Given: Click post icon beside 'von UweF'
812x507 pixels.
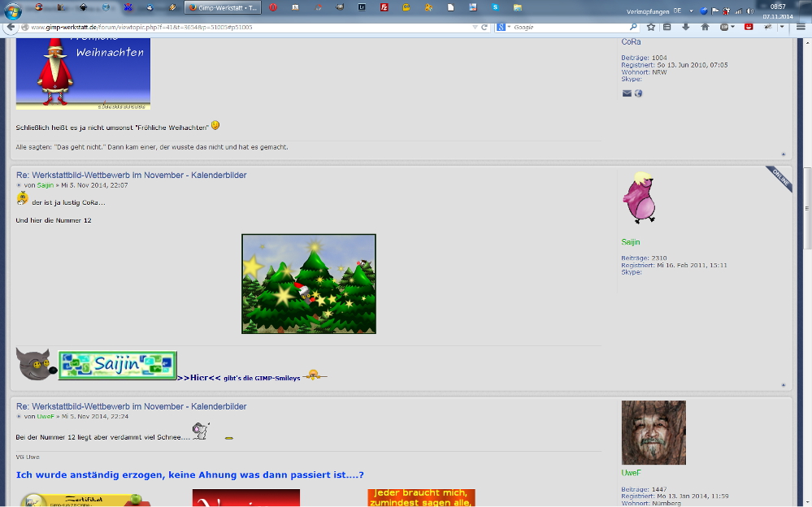Looking at the screenshot, I should click(x=20, y=416).
